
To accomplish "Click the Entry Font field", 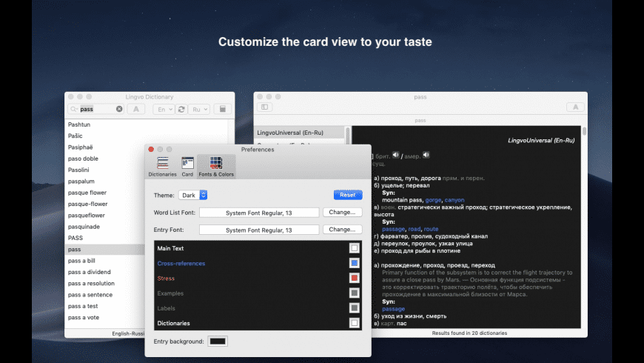I will [259, 230].
